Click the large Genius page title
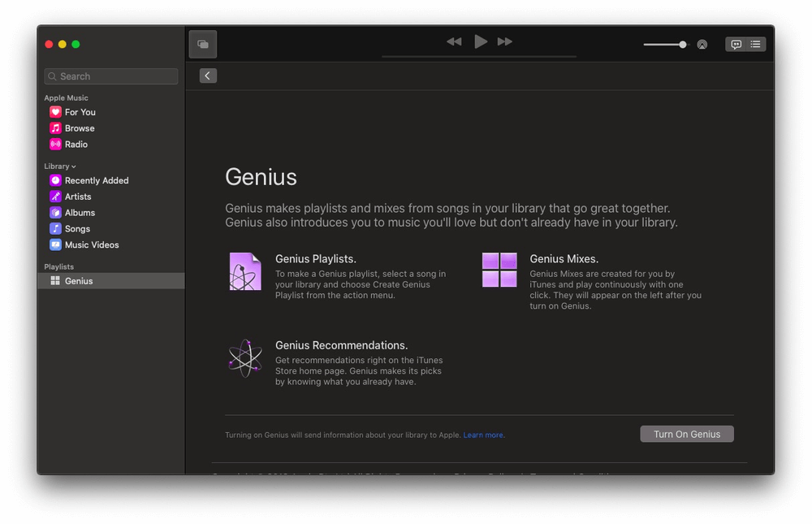 (261, 177)
